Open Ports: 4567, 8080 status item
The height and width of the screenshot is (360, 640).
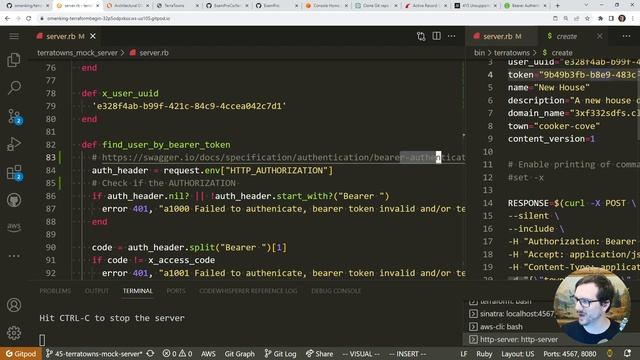569,353
